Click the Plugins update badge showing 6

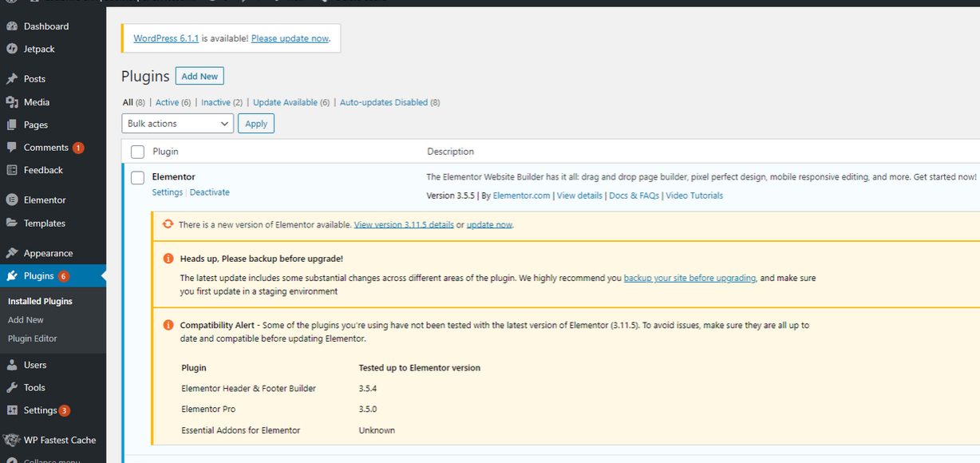(x=64, y=276)
